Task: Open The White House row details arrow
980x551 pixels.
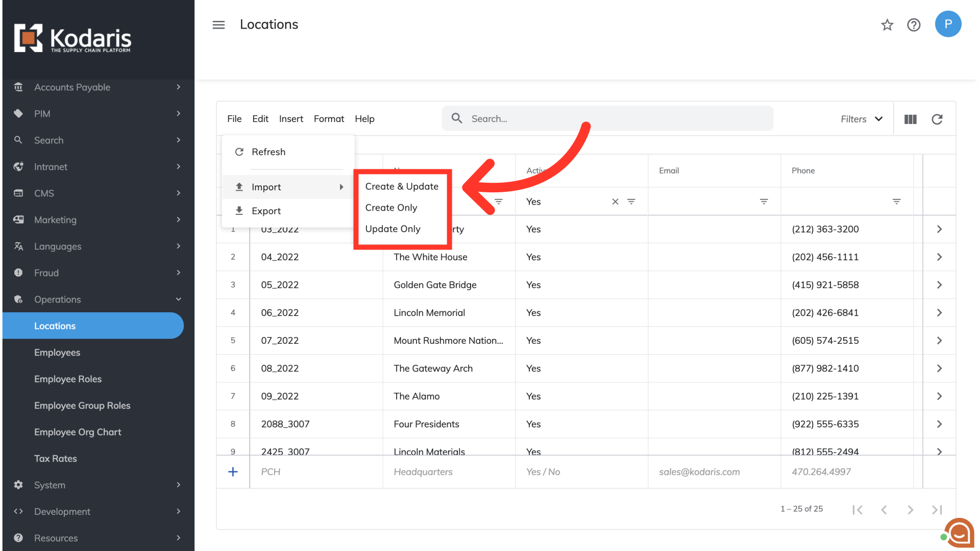Action: pyautogui.click(x=939, y=257)
